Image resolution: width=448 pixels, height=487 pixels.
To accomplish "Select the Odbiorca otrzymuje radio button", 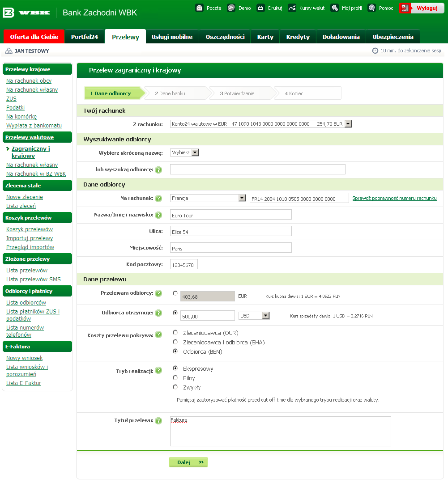I will (175, 313).
